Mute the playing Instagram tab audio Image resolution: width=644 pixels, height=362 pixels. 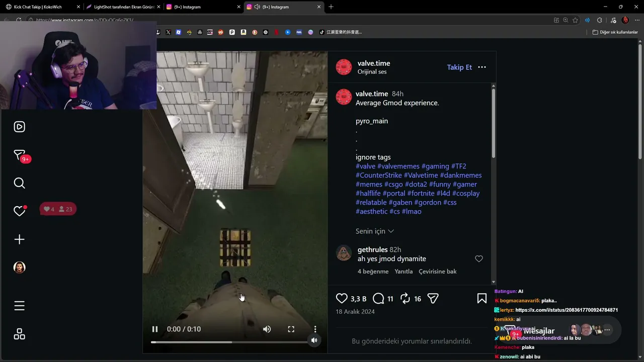click(x=257, y=7)
